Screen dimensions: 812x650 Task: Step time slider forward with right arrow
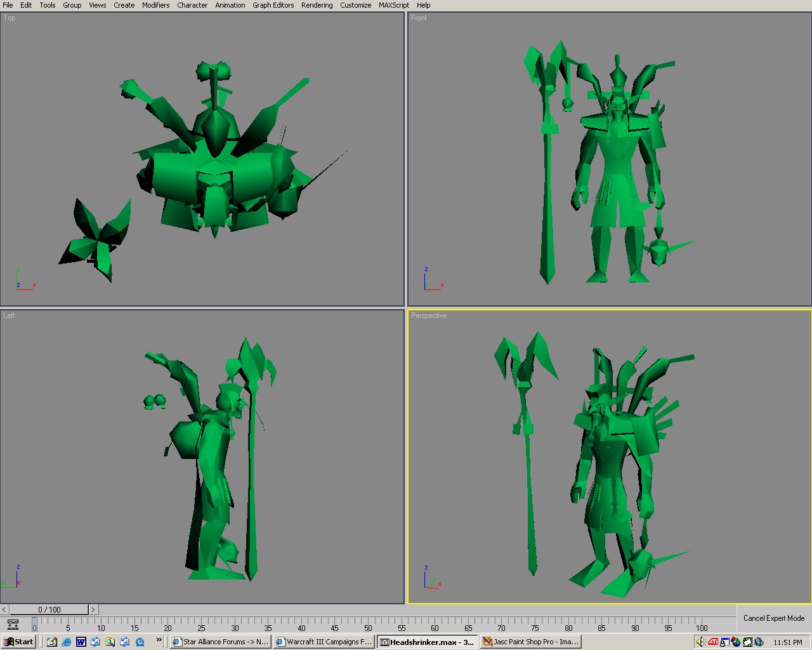pos(93,609)
